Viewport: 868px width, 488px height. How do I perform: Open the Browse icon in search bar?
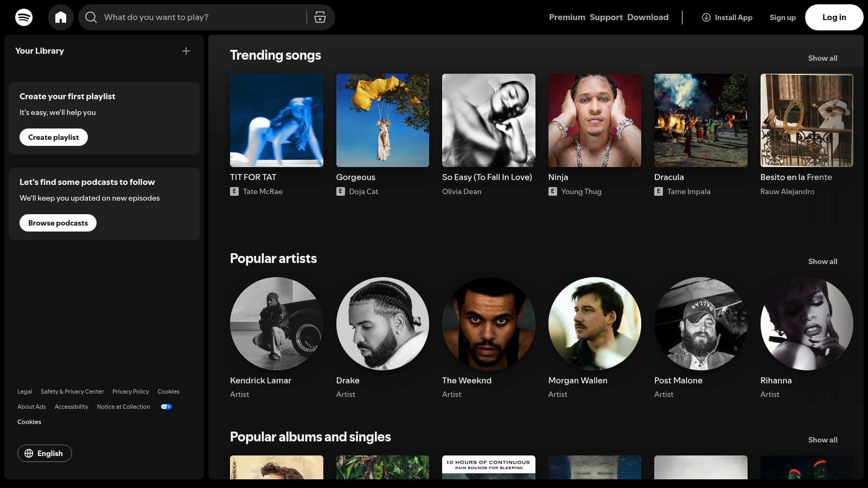320,17
